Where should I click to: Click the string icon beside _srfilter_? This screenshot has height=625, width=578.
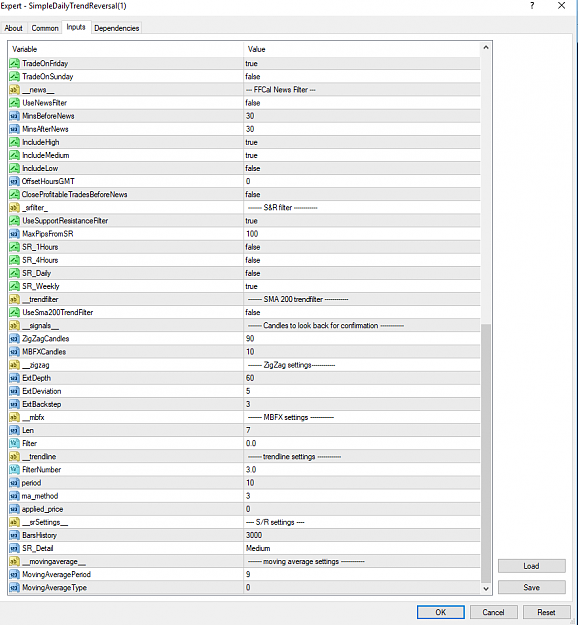14,208
